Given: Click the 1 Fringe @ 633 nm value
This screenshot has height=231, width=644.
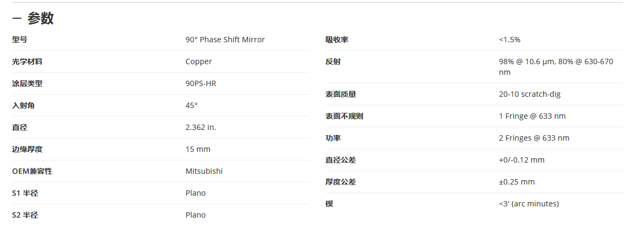Looking at the screenshot, I should 532,116.
